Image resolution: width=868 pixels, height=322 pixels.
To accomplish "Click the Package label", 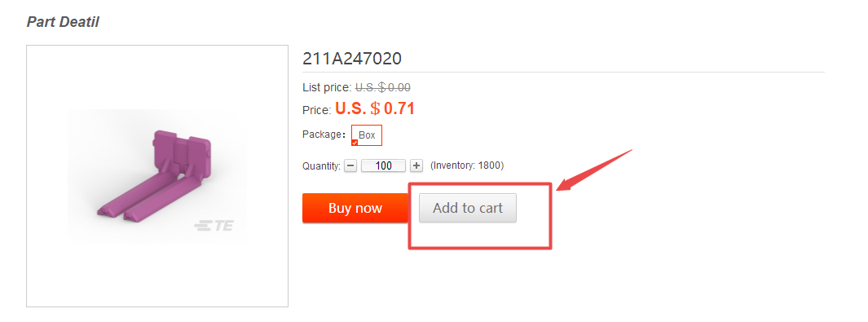I will point(324,135).
